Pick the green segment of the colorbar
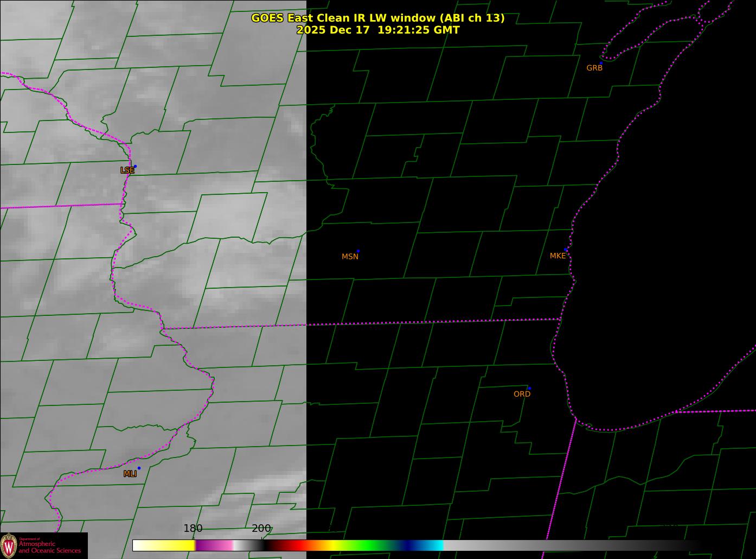Image resolution: width=756 pixels, height=559 pixels. 369,545
